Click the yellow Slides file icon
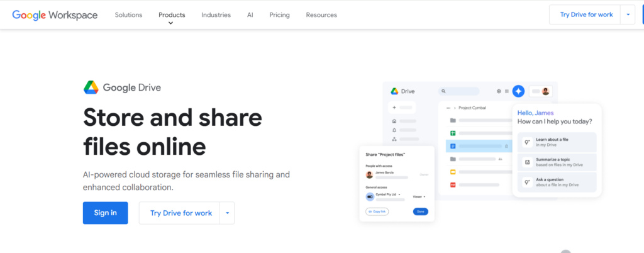The height and width of the screenshot is (253, 644). [x=452, y=172]
